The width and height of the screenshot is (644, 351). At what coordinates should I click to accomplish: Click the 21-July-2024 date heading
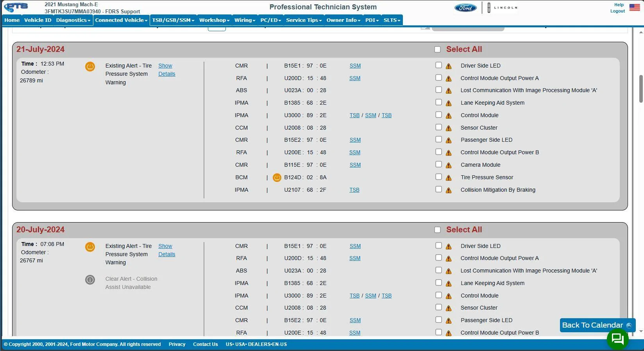41,50
